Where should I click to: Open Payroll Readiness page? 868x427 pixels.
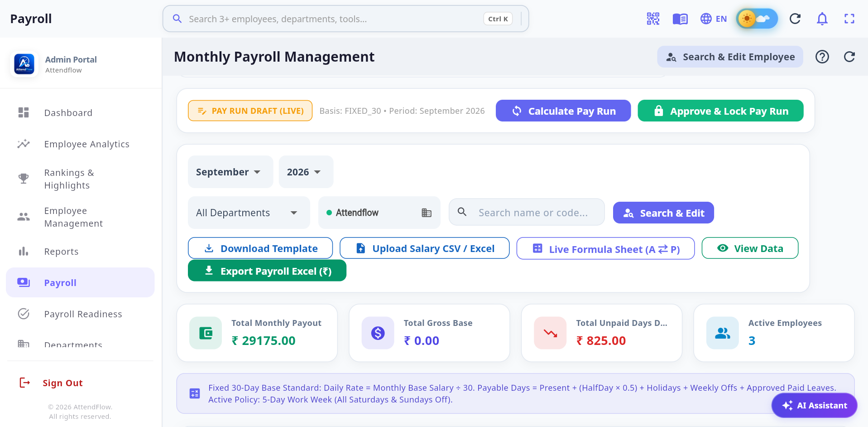click(80, 314)
